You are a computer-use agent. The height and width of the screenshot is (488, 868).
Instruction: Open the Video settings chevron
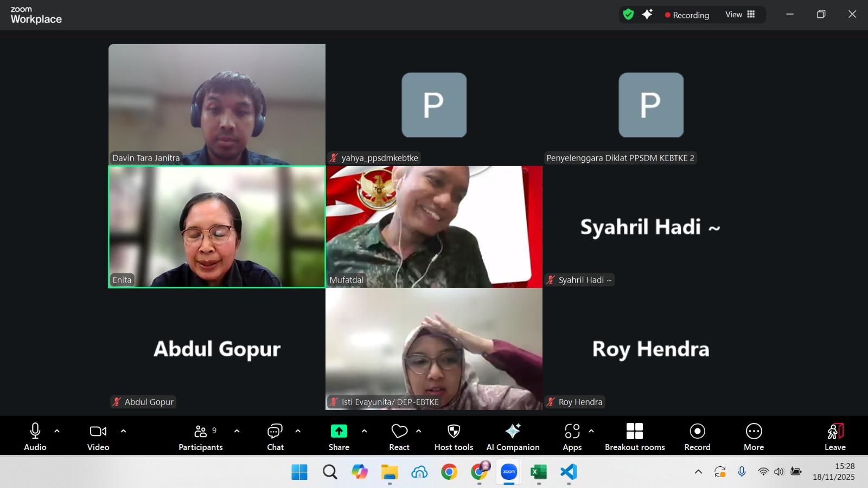[x=124, y=431]
